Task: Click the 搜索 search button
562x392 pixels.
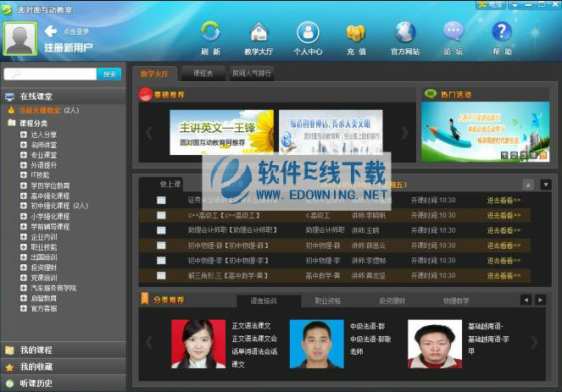Action: (x=109, y=74)
